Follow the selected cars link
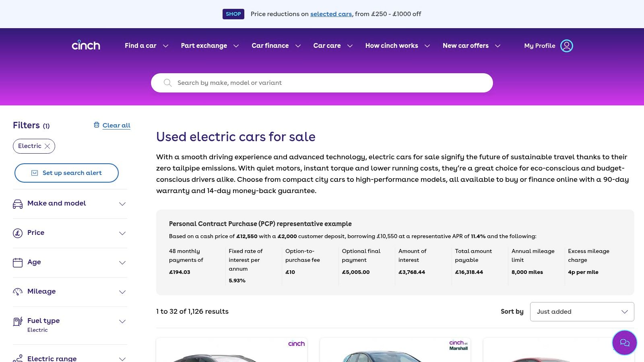 point(331,14)
